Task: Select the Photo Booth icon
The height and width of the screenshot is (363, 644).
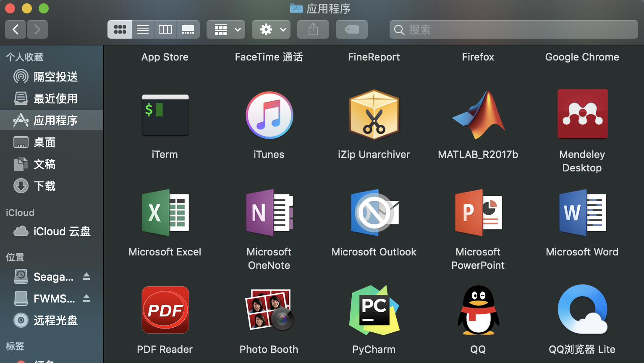Action: point(269,310)
